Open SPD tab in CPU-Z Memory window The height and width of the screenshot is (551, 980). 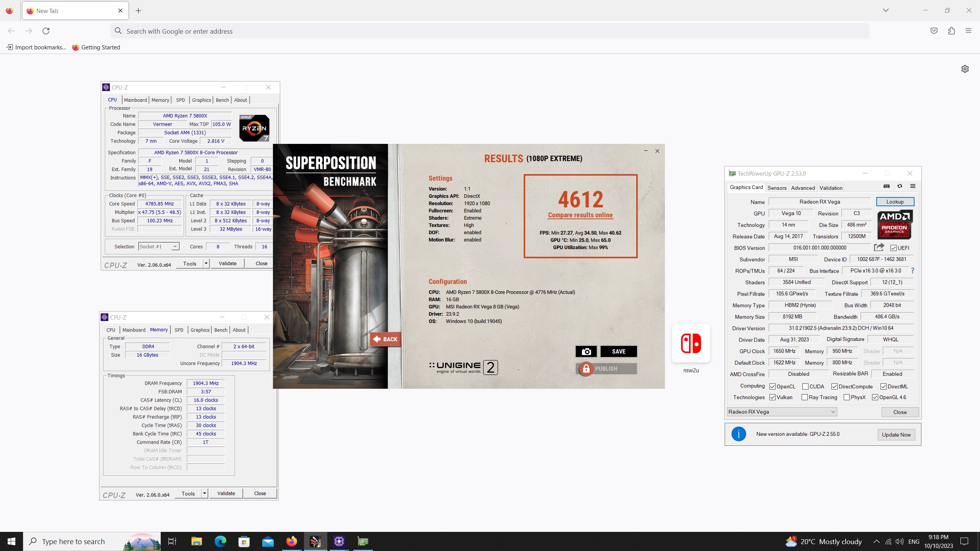coord(179,330)
